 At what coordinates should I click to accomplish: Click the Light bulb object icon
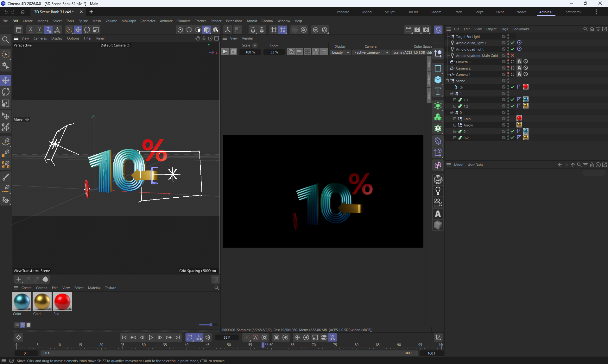pyautogui.click(x=438, y=191)
